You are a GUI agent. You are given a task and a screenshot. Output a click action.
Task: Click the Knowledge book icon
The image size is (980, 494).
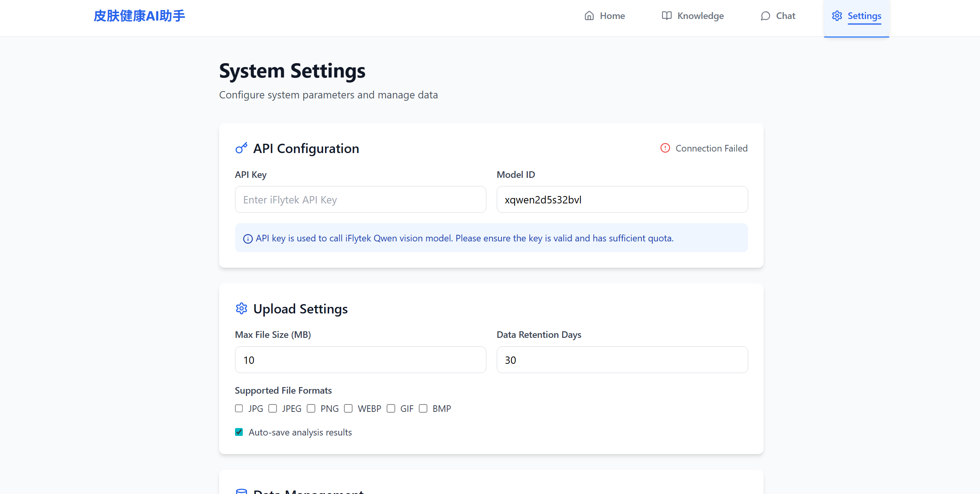point(666,16)
